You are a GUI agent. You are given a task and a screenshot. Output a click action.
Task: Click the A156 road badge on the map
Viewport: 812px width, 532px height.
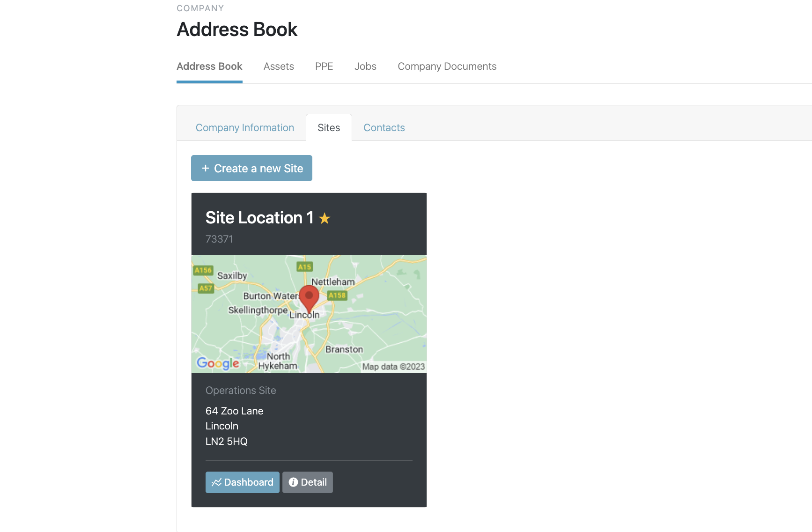tap(203, 270)
